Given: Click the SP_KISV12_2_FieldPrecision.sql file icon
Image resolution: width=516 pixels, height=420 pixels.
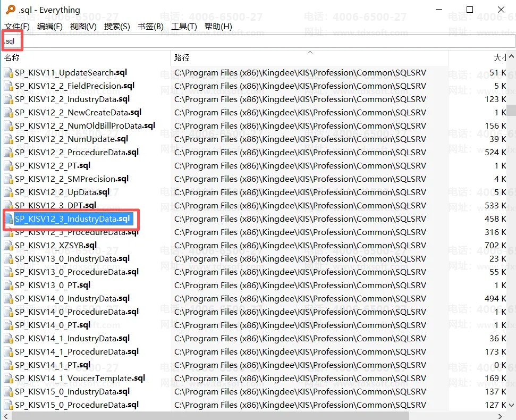Looking at the screenshot, I should point(9,86).
